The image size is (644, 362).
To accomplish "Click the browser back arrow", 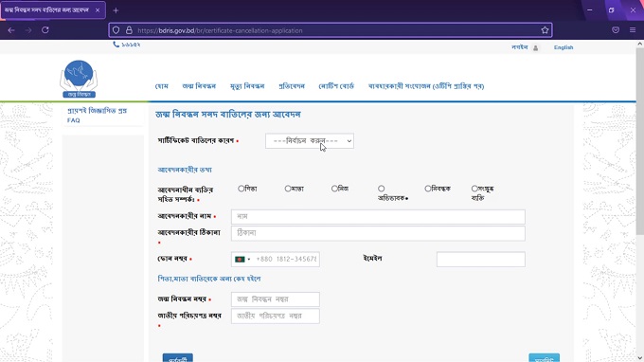I will coord(11,30).
